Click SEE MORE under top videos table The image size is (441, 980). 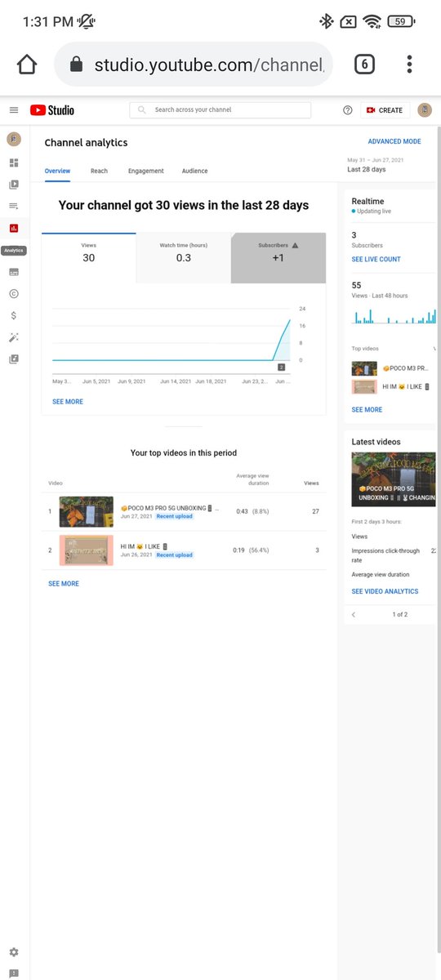point(64,584)
